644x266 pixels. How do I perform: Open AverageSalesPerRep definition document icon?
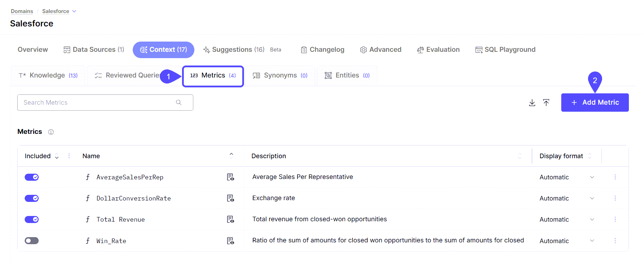(x=231, y=177)
